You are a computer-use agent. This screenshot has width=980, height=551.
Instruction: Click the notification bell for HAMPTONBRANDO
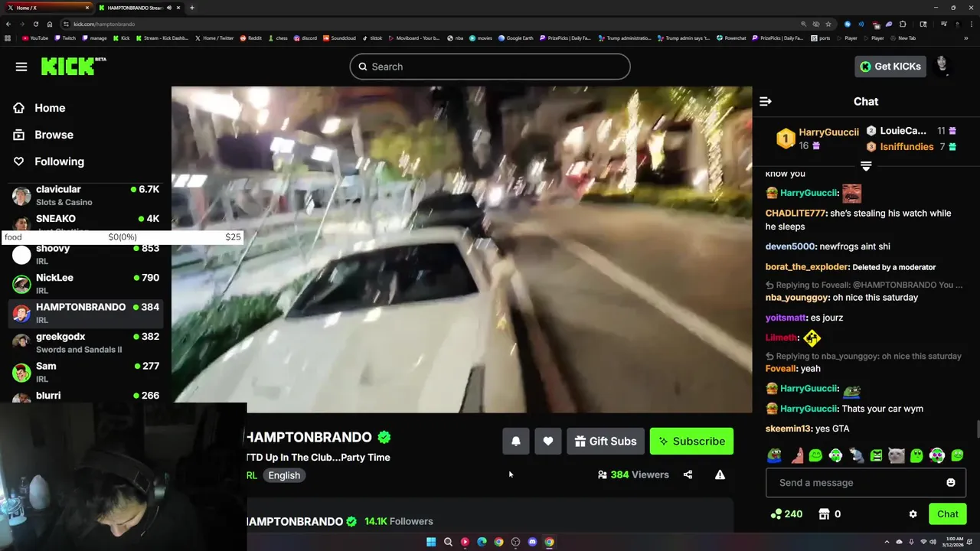click(516, 441)
